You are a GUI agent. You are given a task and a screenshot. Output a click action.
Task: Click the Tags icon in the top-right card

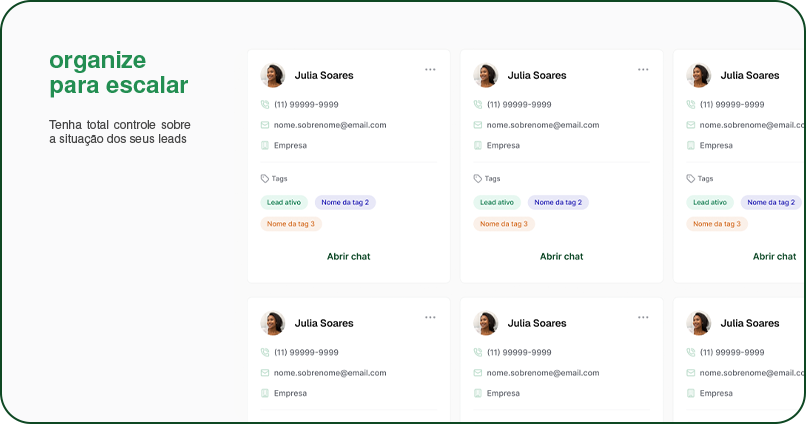click(691, 179)
